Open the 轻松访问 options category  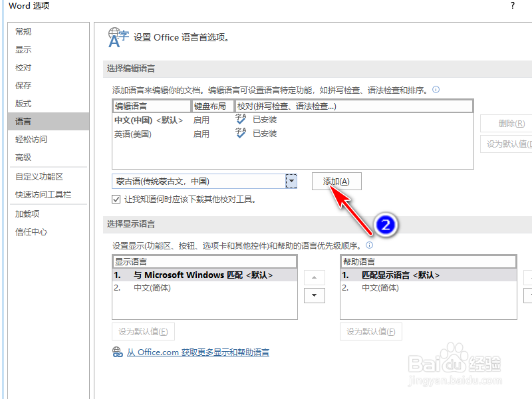(49, 140)
